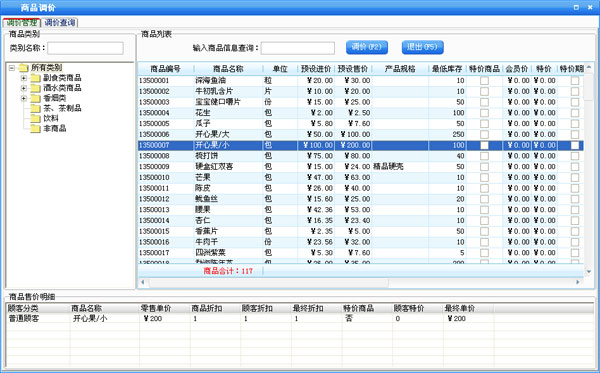Tick 特价商品 checkbox for 硬盒红双喜 row
Screen dimensions: 600x373
point(484,167)
